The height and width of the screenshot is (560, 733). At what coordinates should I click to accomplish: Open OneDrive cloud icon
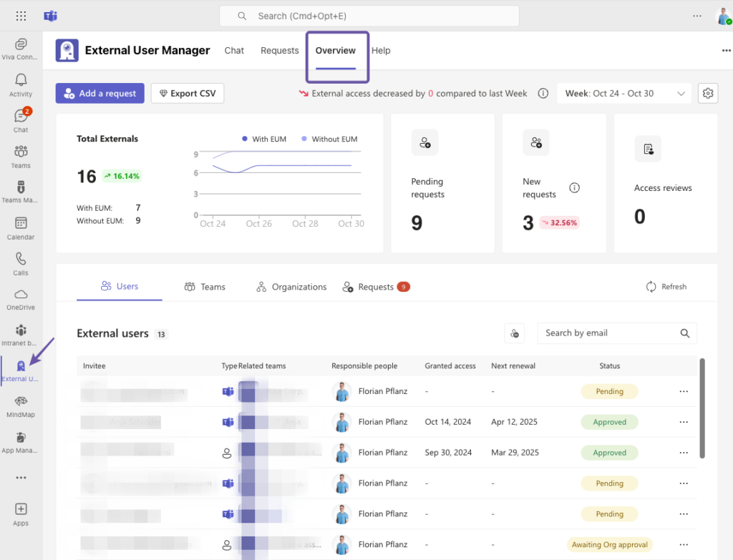(21, 300)
